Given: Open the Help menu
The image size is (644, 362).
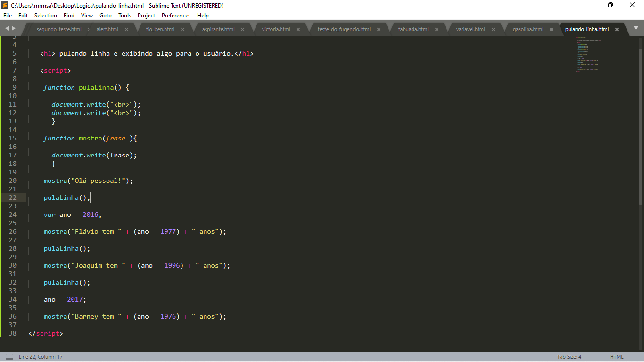Looking at the screenshot, I should tap(203, 16).
